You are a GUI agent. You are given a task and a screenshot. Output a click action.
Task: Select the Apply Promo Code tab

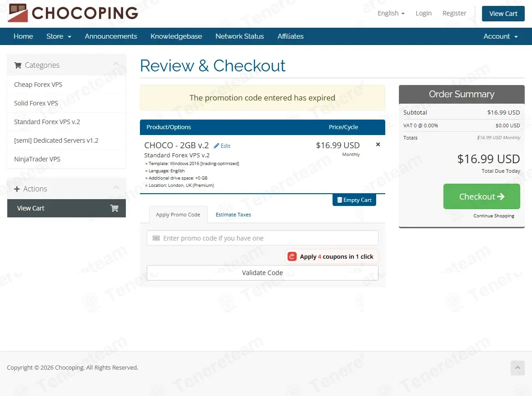point(178,215)
